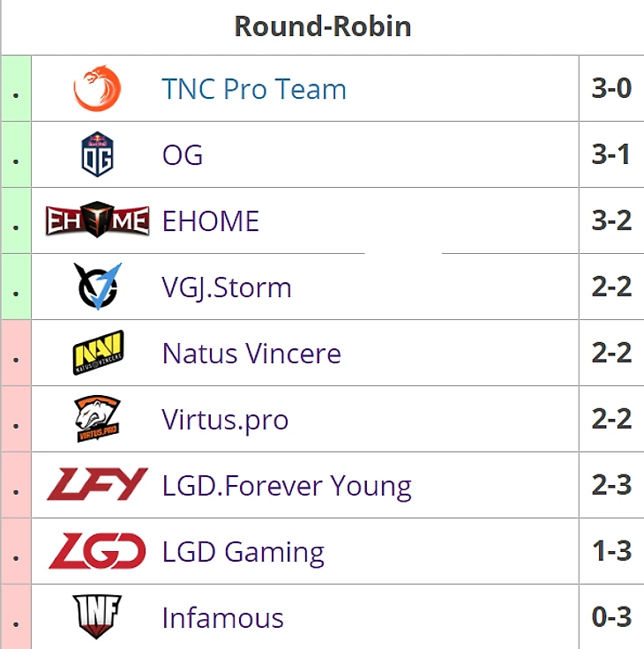Image resolution: width=644 pixels, height=649 pixels.
Task: Open the Virtus.pro team link
Action: coord(225,420)
